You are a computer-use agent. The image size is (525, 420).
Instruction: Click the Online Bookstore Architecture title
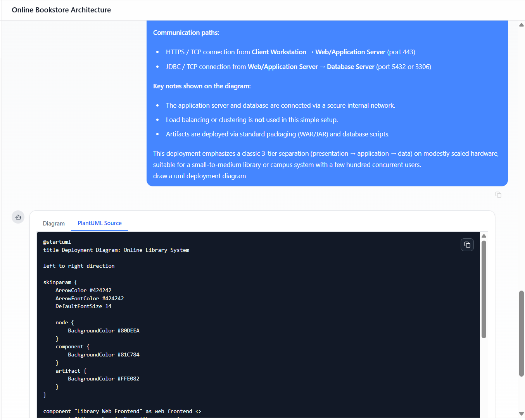coord(61,10)
